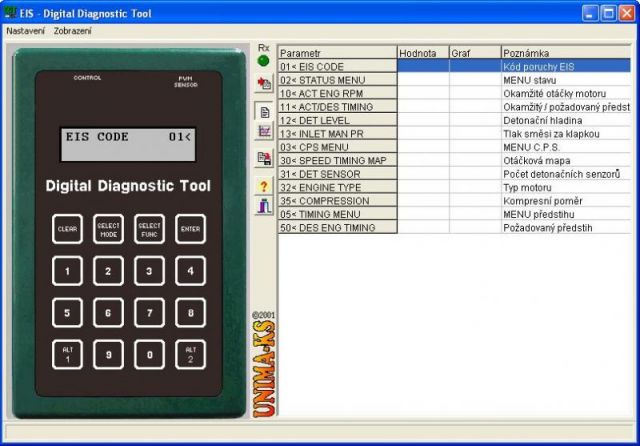Click the note 'Detonační hladina'
The height and width of the screenshot is (446, 640).
pyautogui.click(x=542, y=120)
